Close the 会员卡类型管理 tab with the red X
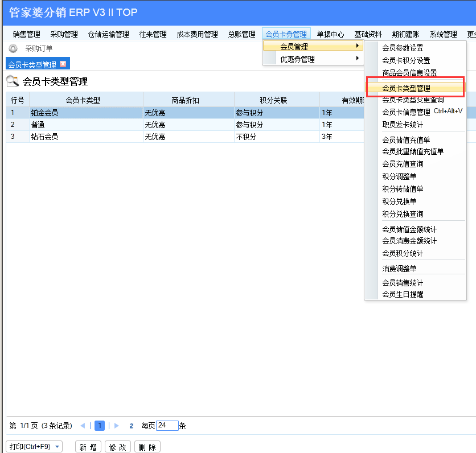The width and height of the screenshot is (476, 453). click(x=63, y=64)
